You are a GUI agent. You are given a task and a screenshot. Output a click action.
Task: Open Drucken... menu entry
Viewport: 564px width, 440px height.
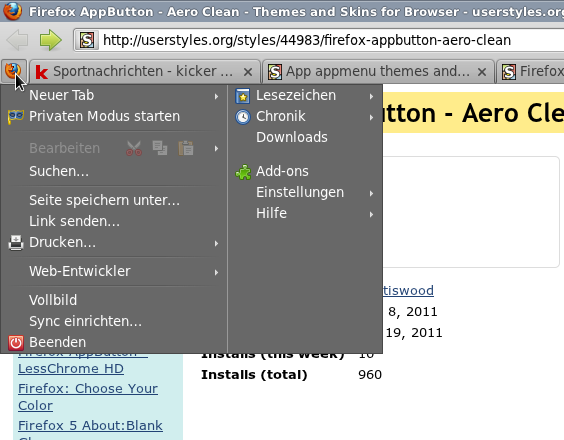tap(114, 242)
